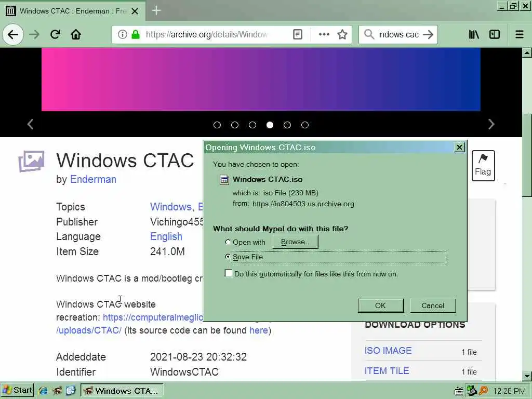Click the network computer tray icon
The image size is (532, 399).
(x=471, y=391)
